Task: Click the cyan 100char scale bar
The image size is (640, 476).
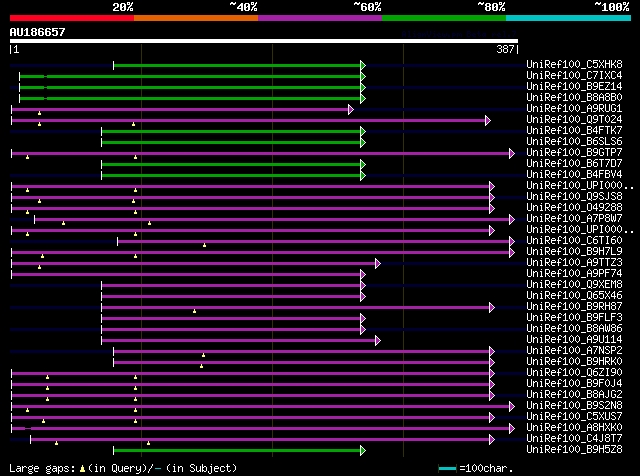Action: pos(447,468)
